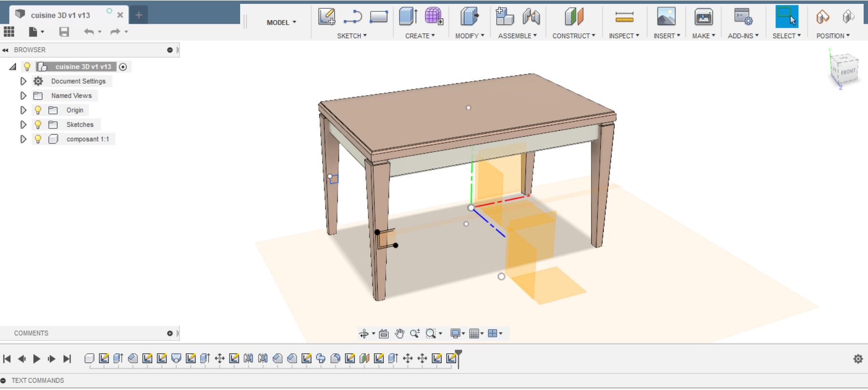Click the Grid and Snaps icon

coord(474,334)
